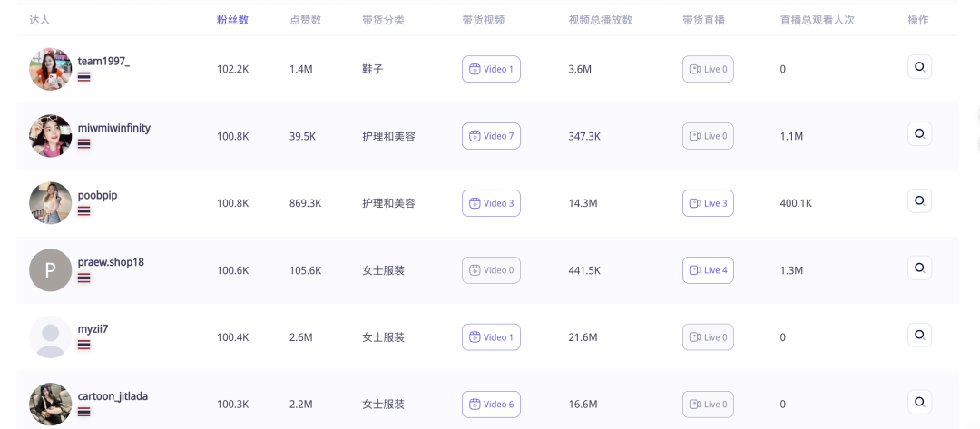The height and width of the screenshot is (429, 980).
Task: Click the 点赞数 column header
Action: tap(306, 20)
